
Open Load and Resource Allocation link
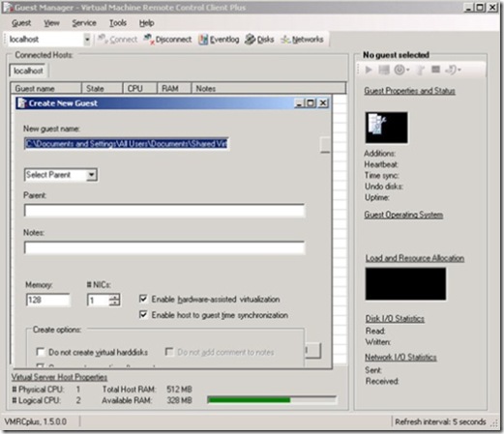pos(415,258)
